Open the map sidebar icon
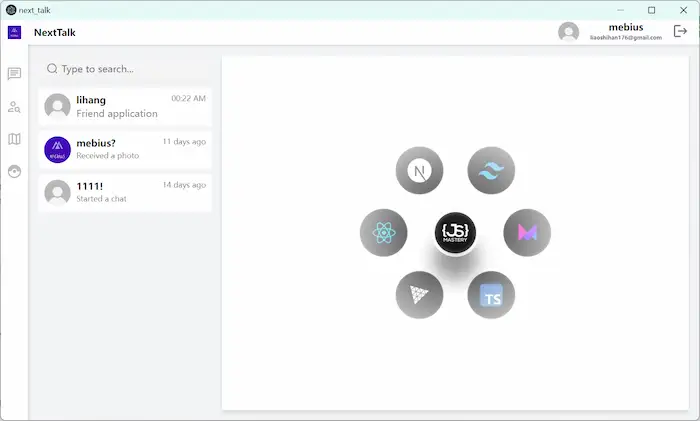Viewport: 700px width, 421px height. (x=14, y=139)
